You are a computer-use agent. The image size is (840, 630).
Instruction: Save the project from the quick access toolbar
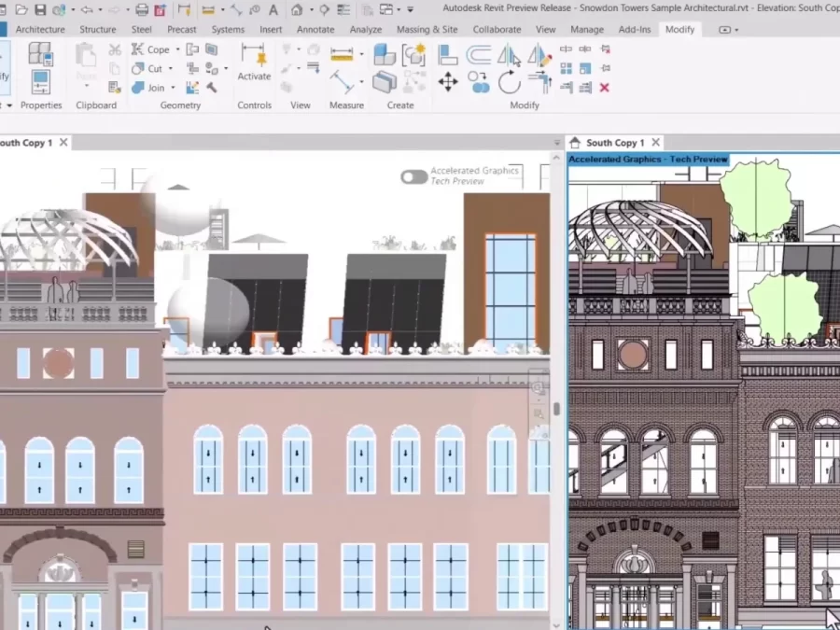(40, 8)
